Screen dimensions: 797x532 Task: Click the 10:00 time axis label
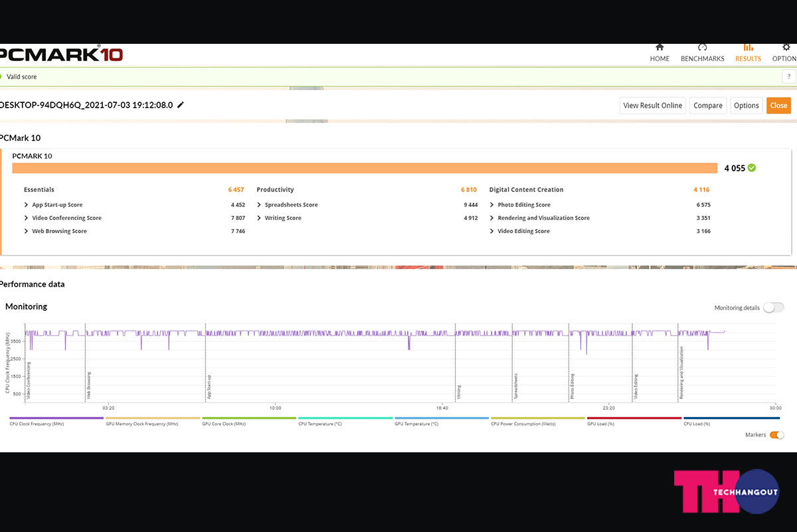(275, 408)
